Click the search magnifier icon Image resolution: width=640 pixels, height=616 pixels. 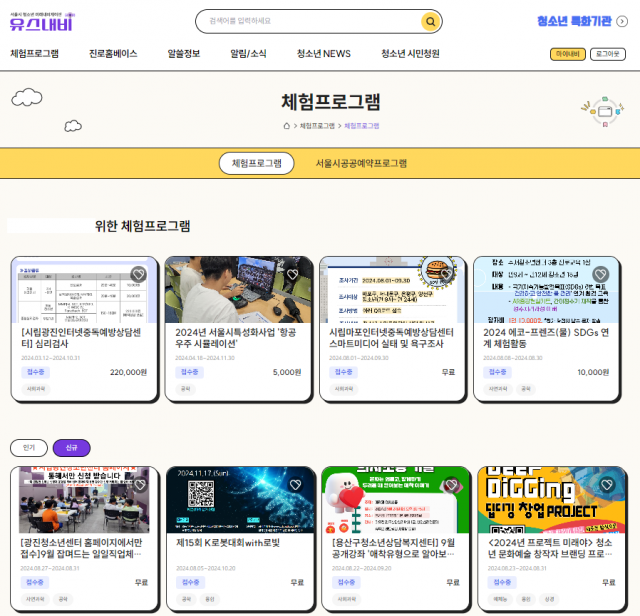coord(429,21)
